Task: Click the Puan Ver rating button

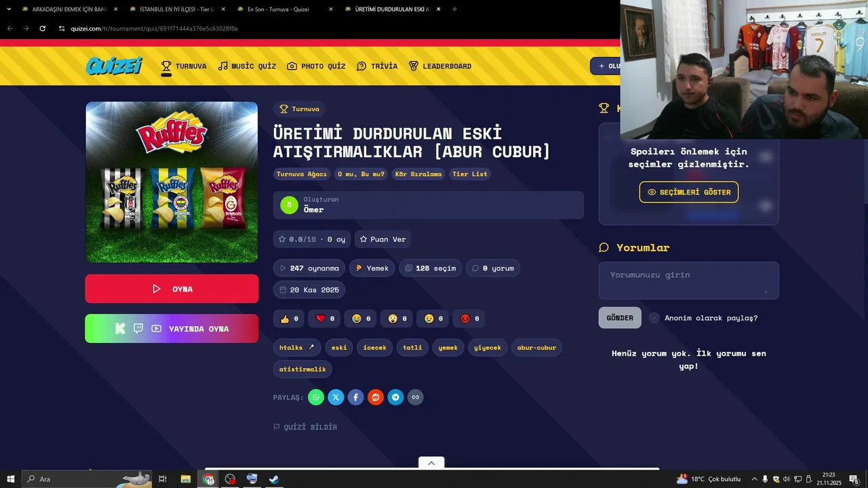Action: (x=382, y=239)
